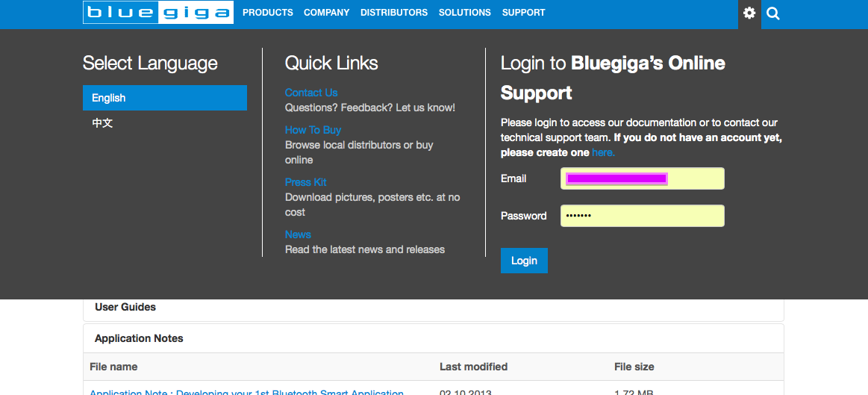Select Support in top navigation
868x395 pixels.
(524, 13)
